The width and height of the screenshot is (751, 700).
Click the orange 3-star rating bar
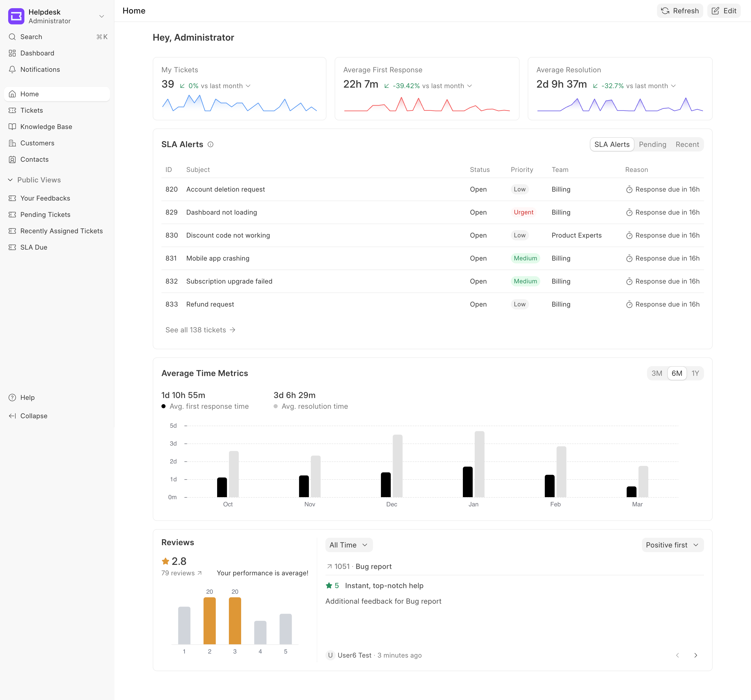[234, 620]
